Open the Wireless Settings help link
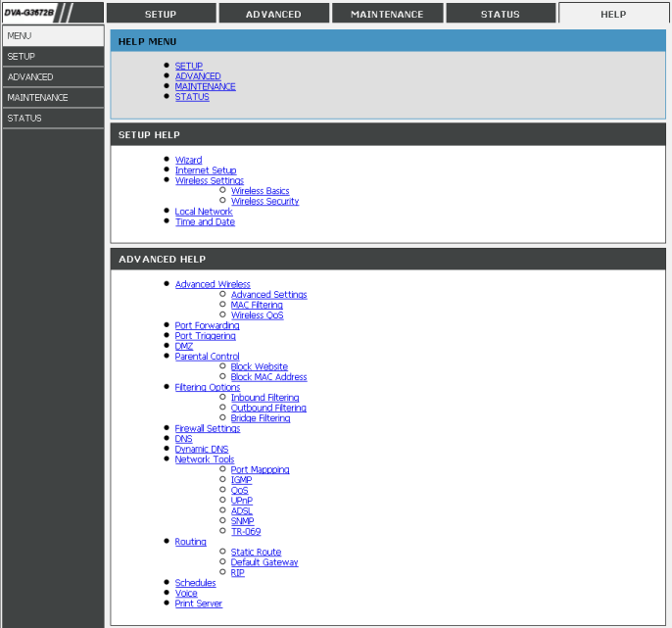Image resolution: width=672 pixels, height=628 pixels. click(210, 180)
